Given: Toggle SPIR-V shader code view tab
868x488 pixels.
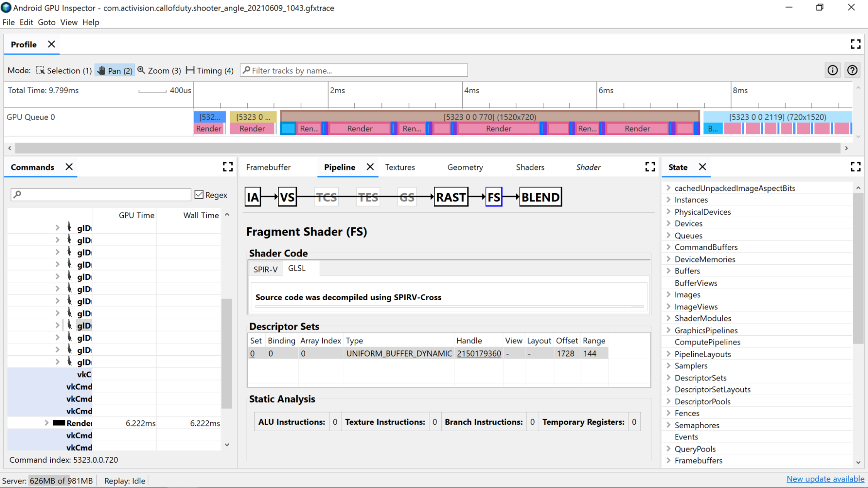Looking at the screenshot, I should tap(266, 268).
